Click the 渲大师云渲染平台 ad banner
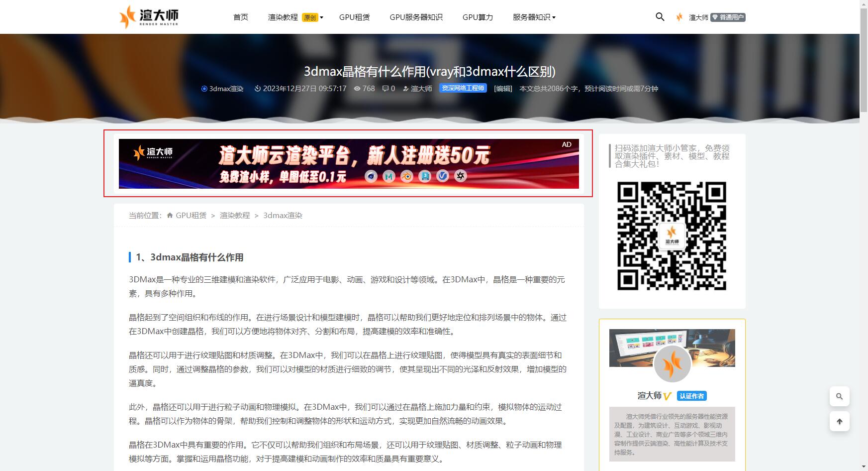The height and width of the screenshot is (471, 868). pos(348,164)
